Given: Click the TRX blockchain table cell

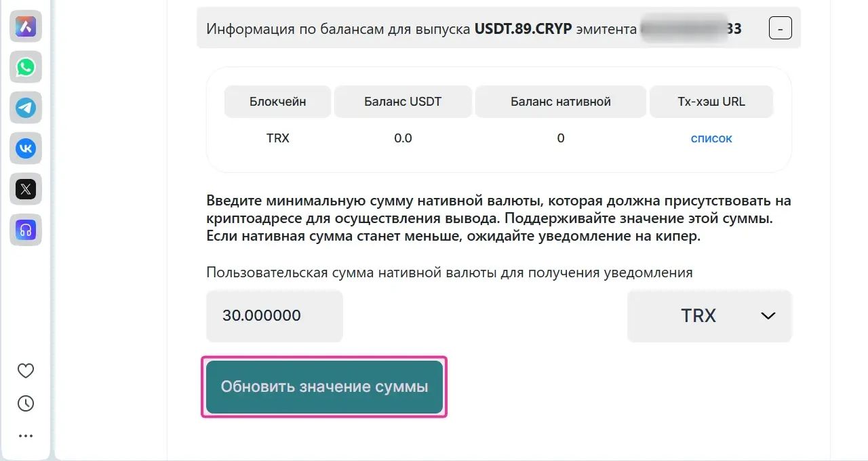Looking at the screenshot, I should click(278, 138).
